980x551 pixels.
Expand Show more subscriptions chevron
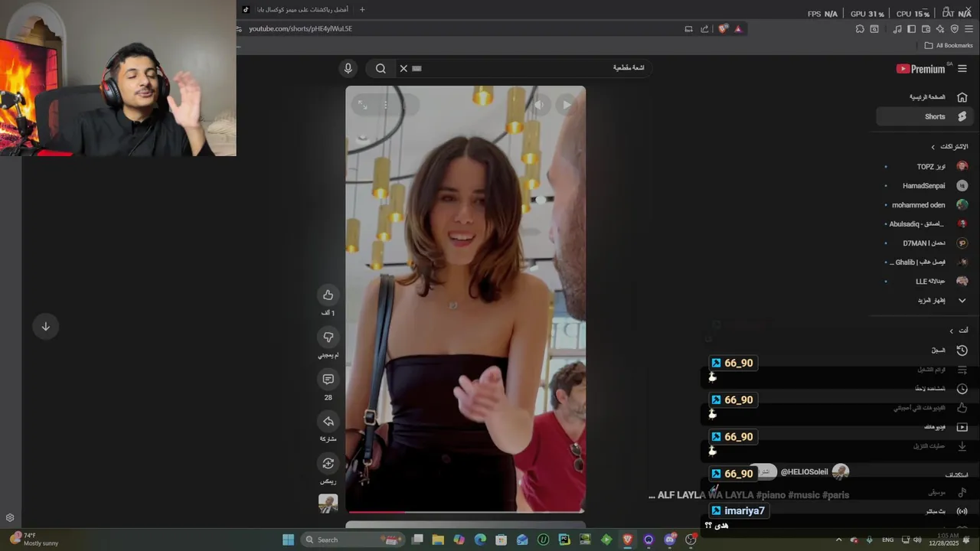[x=962, y=301]
